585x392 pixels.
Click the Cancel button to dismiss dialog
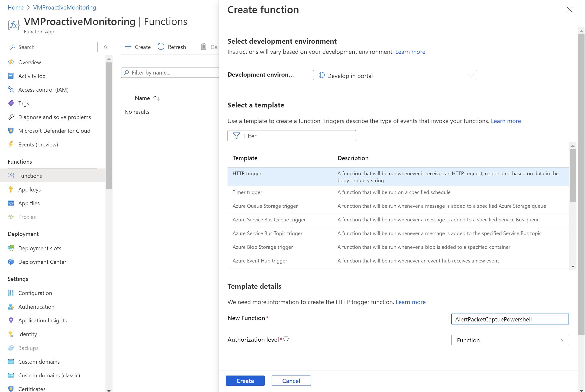[x=291, y=381]
